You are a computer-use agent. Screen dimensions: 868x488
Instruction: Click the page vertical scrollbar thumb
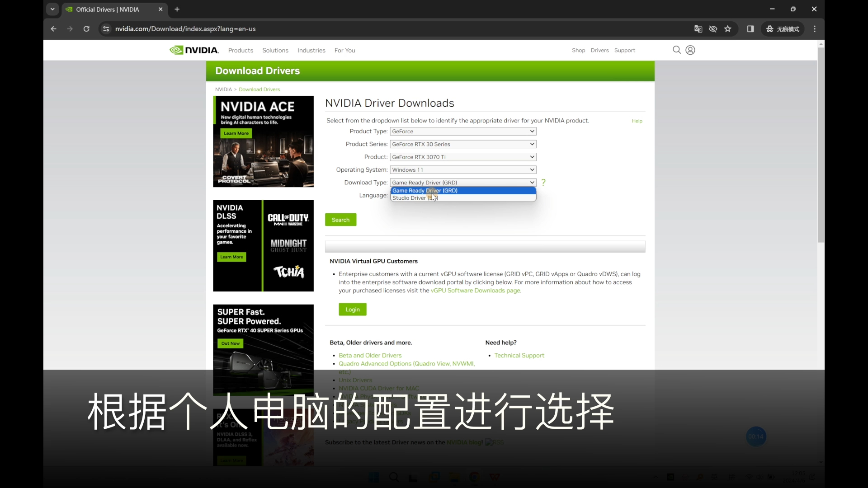[x=821, y=145]
